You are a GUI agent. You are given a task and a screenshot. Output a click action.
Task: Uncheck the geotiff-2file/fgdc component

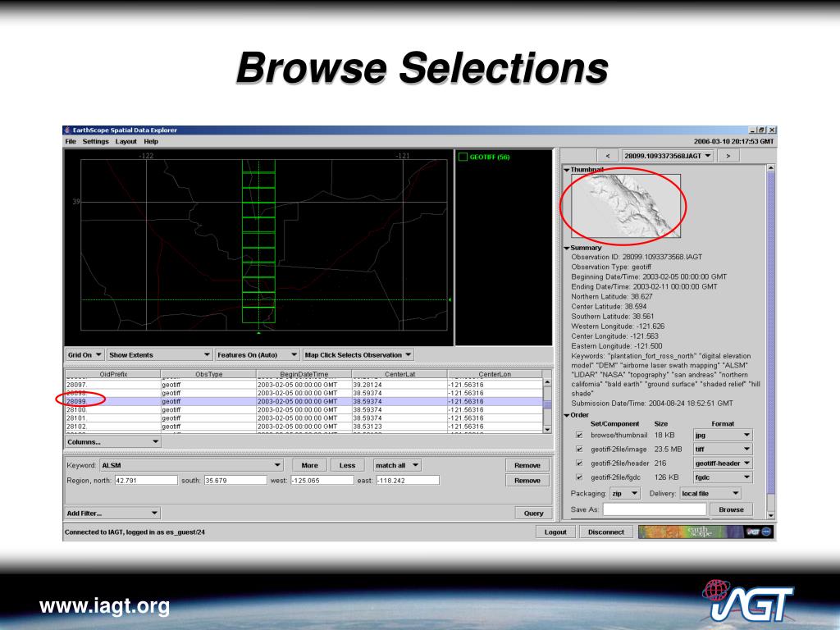pyautogui.click(x=579, y=477)
